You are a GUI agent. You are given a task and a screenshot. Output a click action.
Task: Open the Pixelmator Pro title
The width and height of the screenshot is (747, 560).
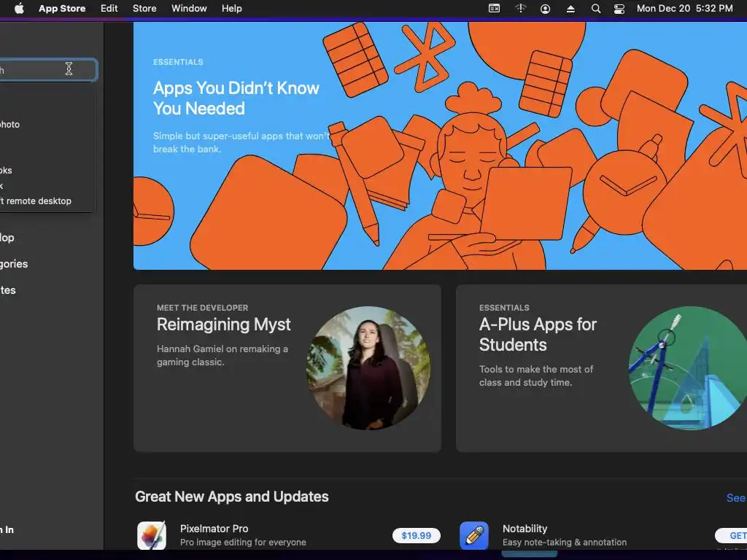pyautogui.click(x=214, y=529)
